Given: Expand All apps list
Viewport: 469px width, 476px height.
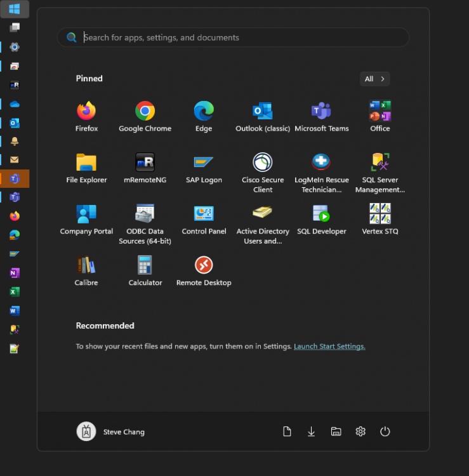Looking at the screenshot, I should pos(374,79).
